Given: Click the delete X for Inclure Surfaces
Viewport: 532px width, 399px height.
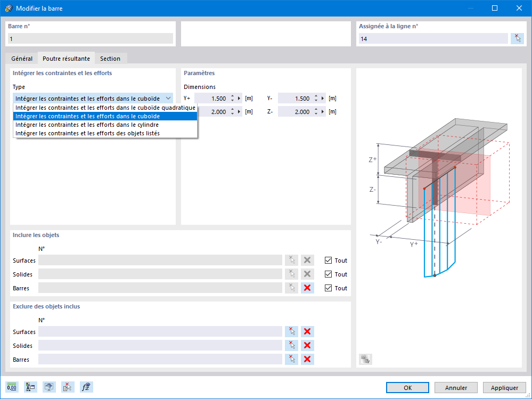Looking at the screenshot, I should pos(307,260).
